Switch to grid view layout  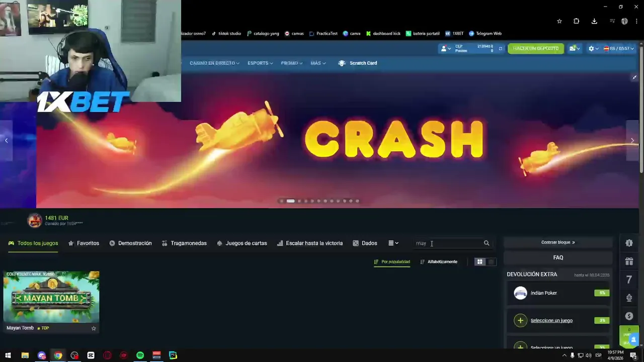[479, 262]
